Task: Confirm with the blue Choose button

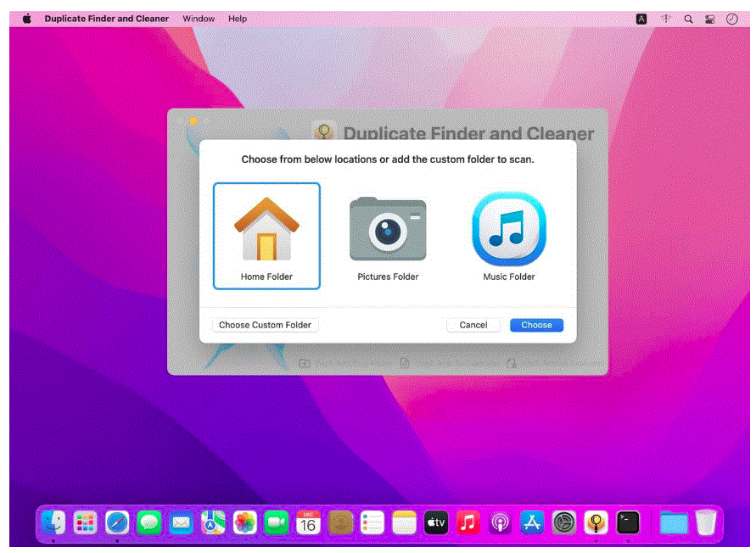Action: [536, 325]
